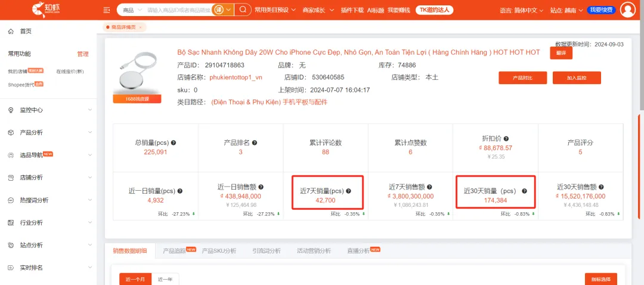Click help icon next to 折扣价
Viewport: 644px width, 285px height.
coord(506,139)
